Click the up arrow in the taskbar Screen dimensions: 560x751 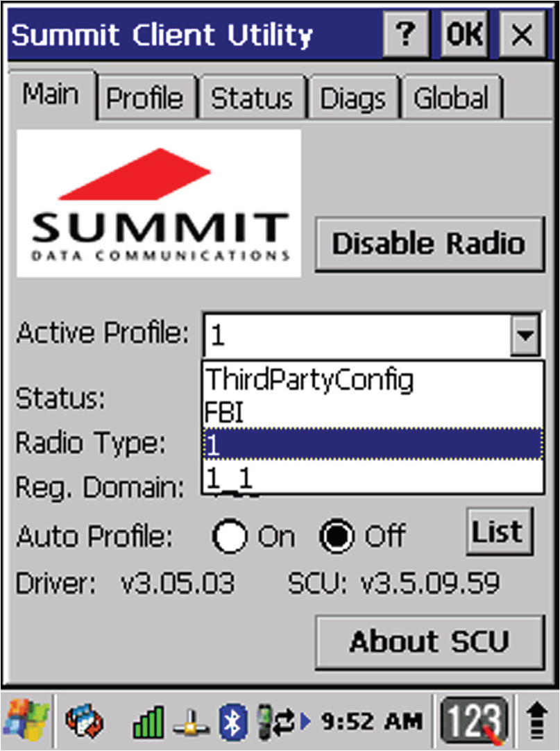coord(538,721)
